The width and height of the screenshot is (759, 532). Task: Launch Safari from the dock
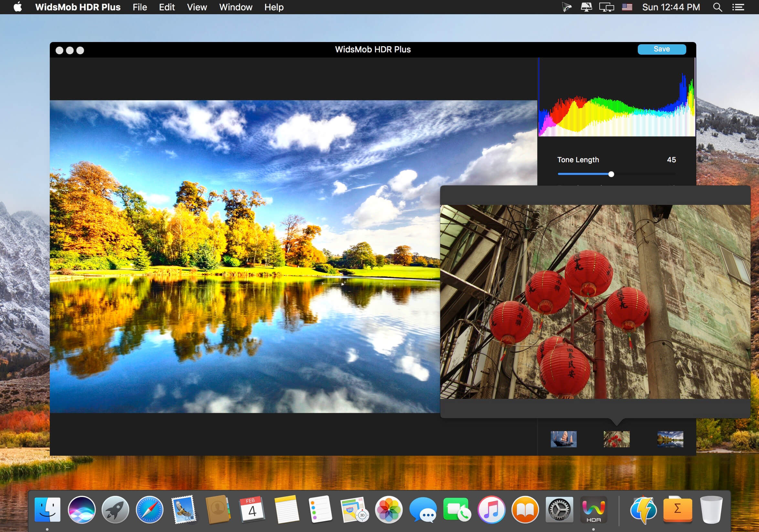click(149, 509)
